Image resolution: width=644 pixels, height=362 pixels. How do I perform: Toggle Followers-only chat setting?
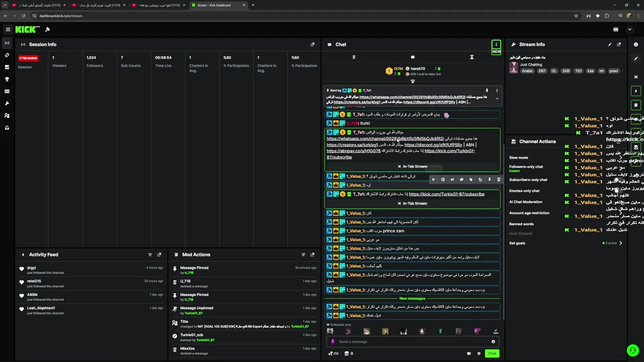point(526,167)
